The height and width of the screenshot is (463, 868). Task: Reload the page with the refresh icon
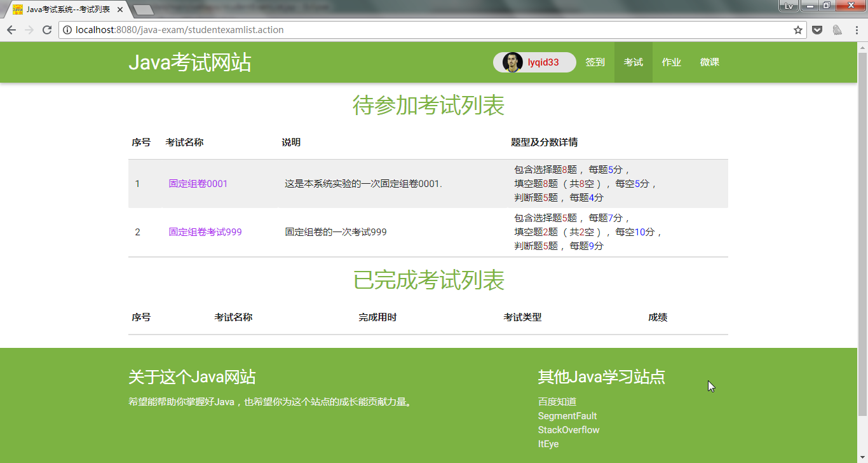click(x=47, y=30)
